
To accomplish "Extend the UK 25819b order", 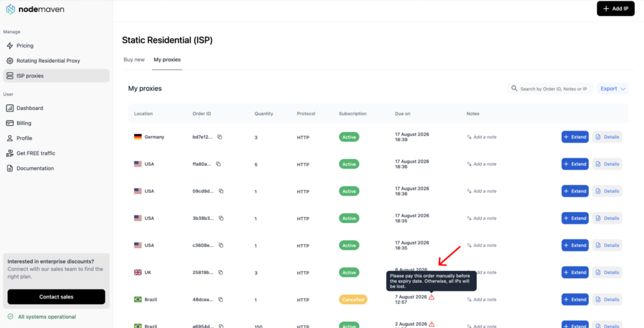I will tap(575, 273).
